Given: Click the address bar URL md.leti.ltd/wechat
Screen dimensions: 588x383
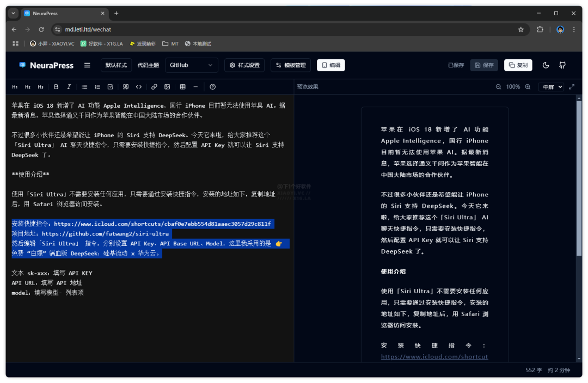Looking at the screenshot, I should tap(88, 29).
